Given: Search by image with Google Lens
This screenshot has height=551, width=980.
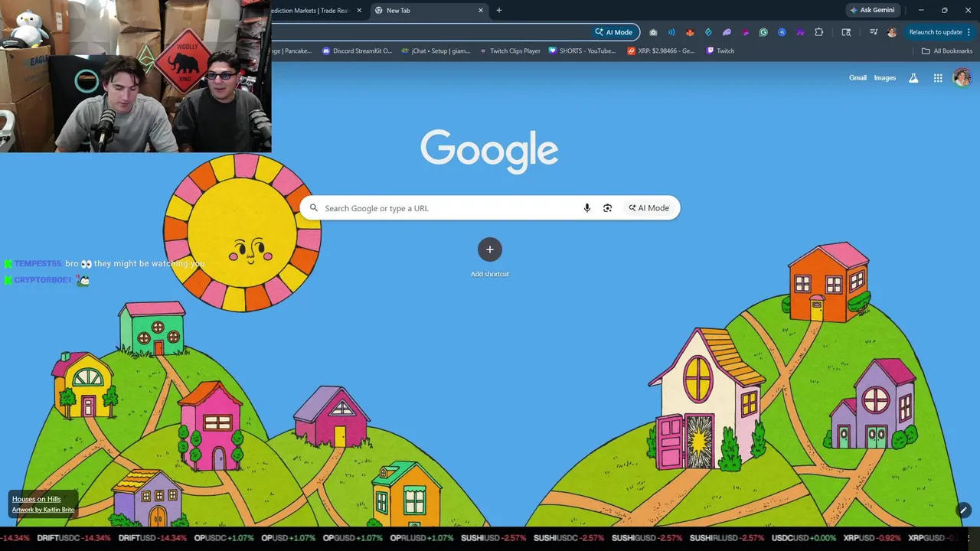Looking at the screenshot, I should point(607,208).
